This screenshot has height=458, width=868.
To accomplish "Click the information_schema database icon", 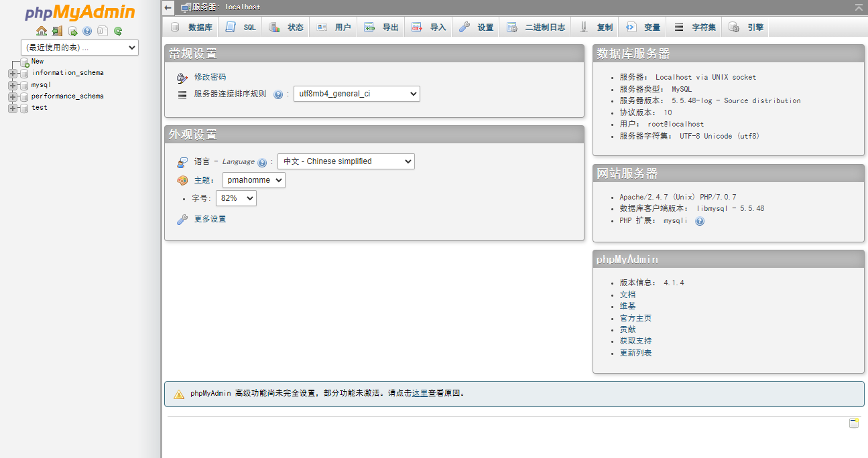I will coord(25,73).
